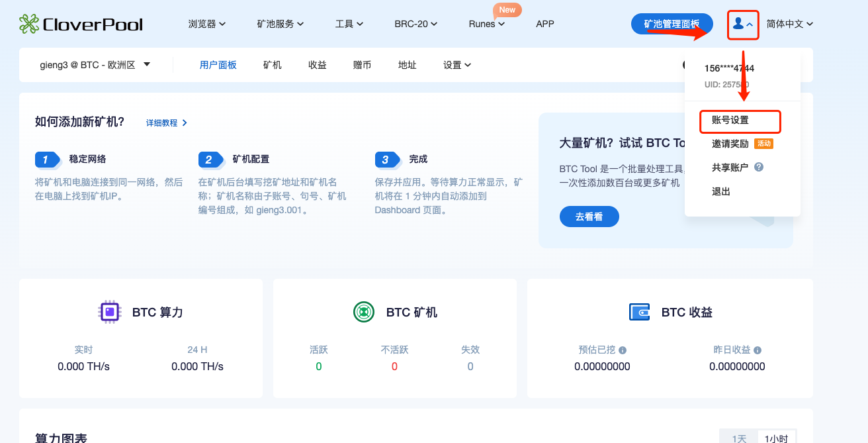
Task: Click the 矿池管理面板 button
Action: pos(672,24)
